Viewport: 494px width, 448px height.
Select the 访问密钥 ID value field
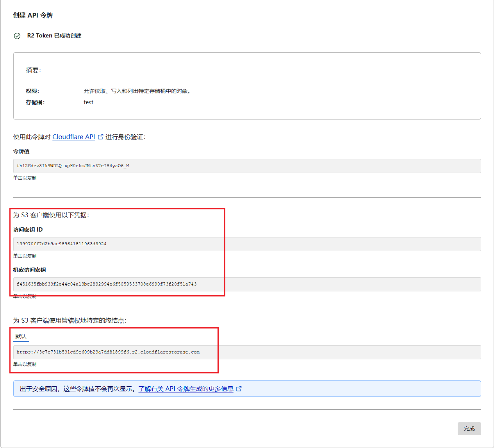point(247,244)
